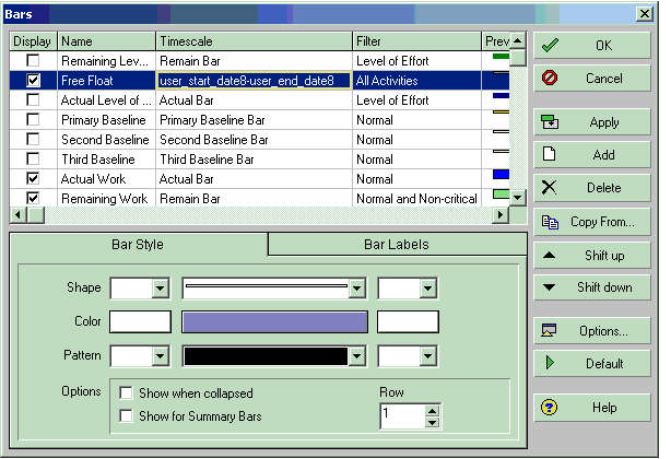The image size is (666, 459).
Task: Open the left Shape dropdown
Action: click(x=160, y=289)
